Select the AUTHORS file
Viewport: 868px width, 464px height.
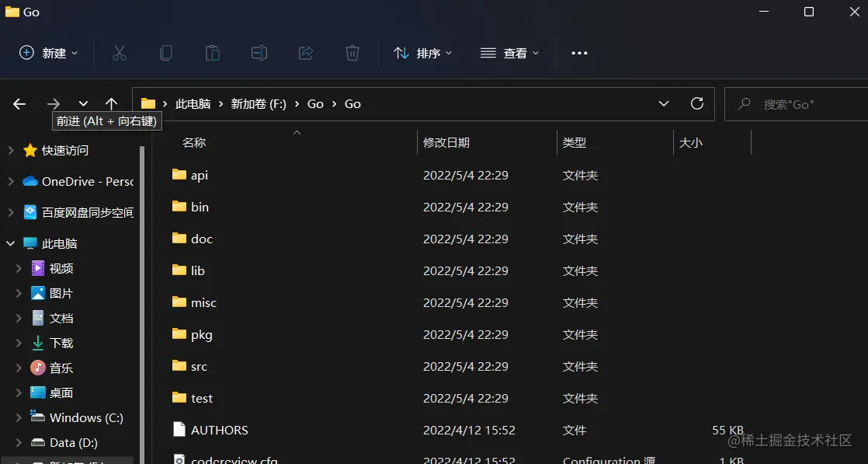(210, 430)
